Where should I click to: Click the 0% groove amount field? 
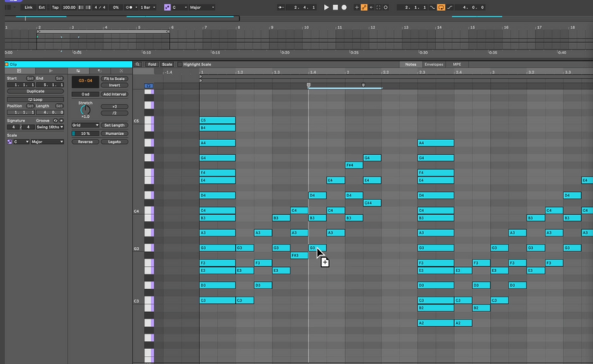[x=116, y=7]
